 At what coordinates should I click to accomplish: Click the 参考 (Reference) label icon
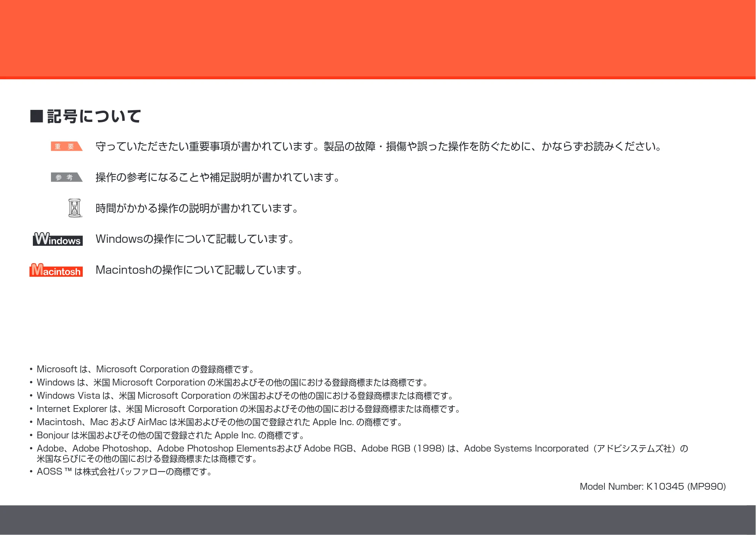point(66,177)
